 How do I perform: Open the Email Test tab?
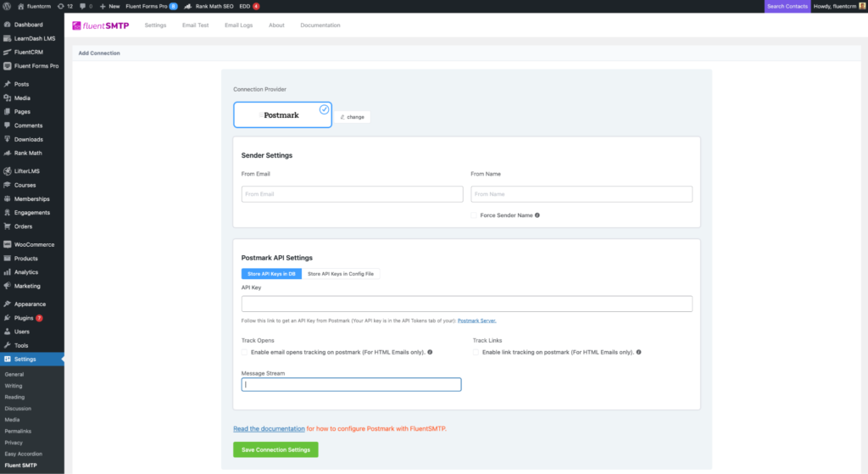click(x=196, y=25)
